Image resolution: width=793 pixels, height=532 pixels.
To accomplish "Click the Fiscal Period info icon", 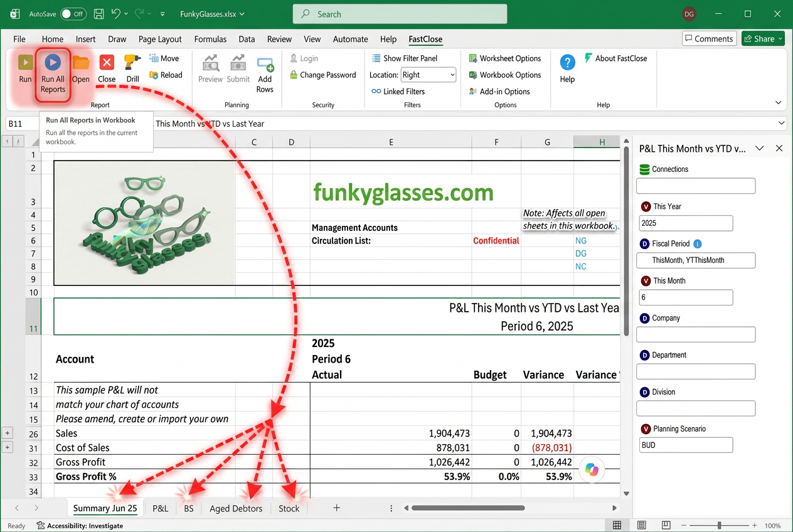I will pyautogui.click(x=697, y=243).
